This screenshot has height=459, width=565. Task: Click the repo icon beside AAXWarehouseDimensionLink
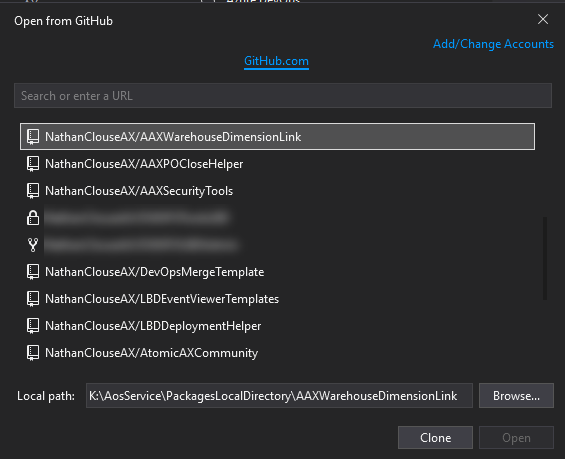(33, 137)
